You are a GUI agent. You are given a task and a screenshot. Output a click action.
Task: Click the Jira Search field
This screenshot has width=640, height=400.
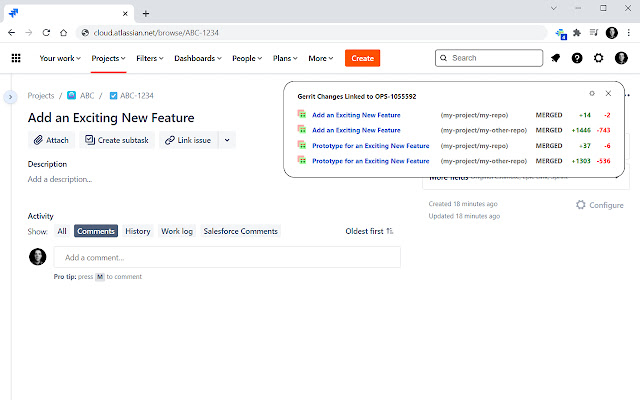click(x=489, y=58)
